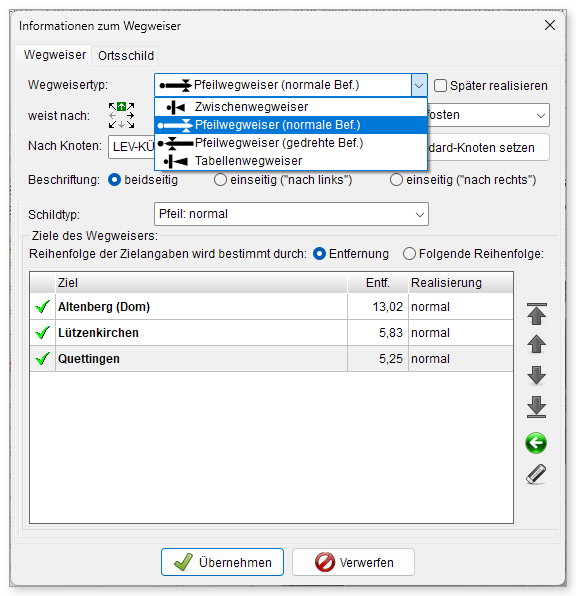This screenshot has width=576, height=596.
Task: Click the Verwerfen button
Action: click(353, 562)
